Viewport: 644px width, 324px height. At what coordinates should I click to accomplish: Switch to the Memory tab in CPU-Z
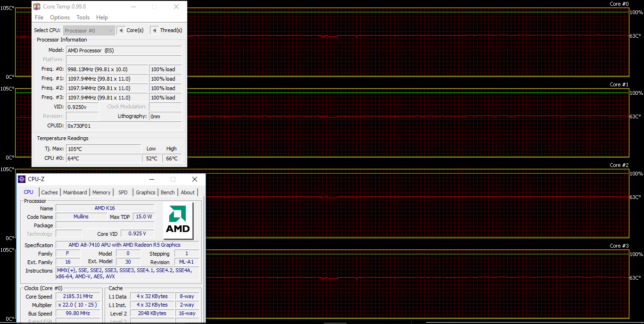101,192
